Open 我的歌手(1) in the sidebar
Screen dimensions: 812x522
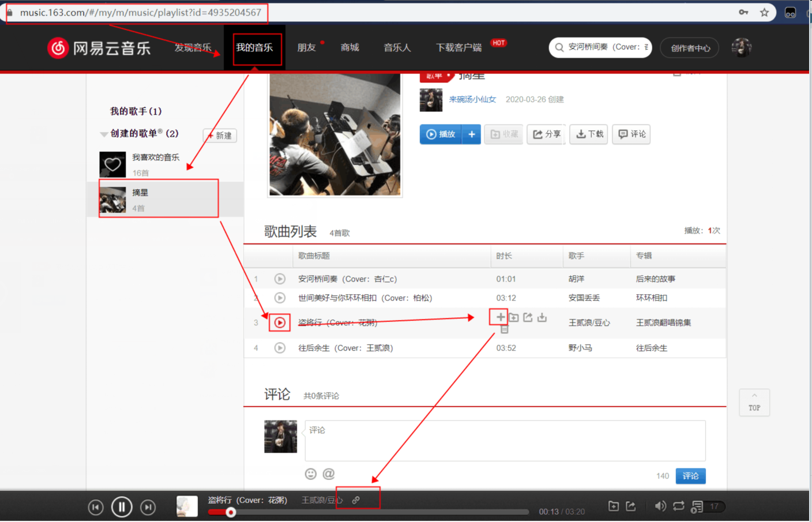click(136, 111)
